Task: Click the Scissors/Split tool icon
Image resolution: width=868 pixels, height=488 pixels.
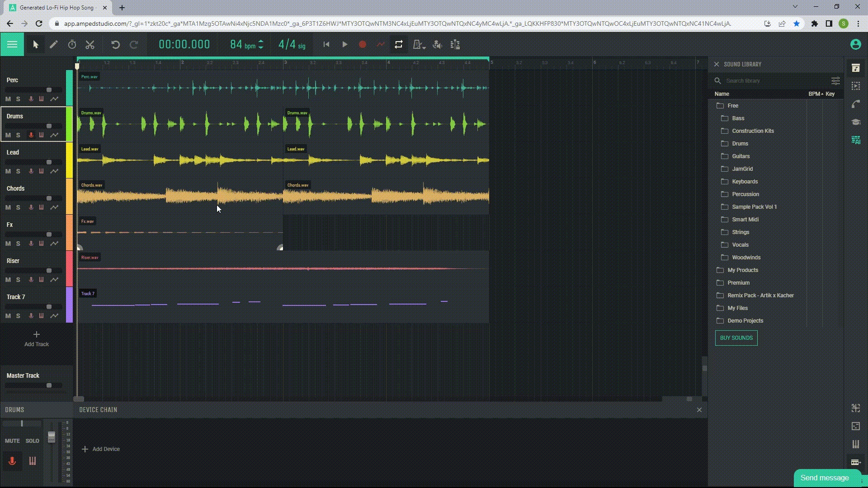Action: point(90,45)
